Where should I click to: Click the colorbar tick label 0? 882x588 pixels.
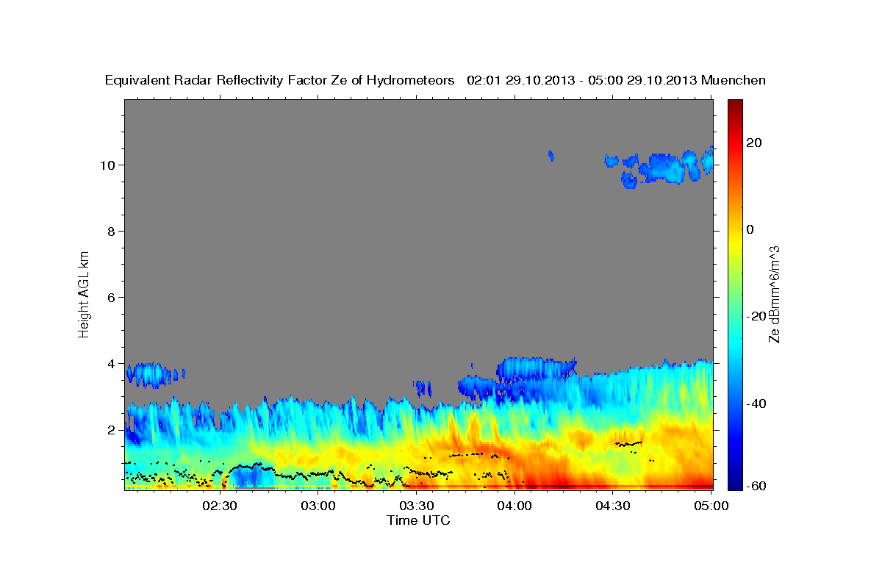point(750,229)
